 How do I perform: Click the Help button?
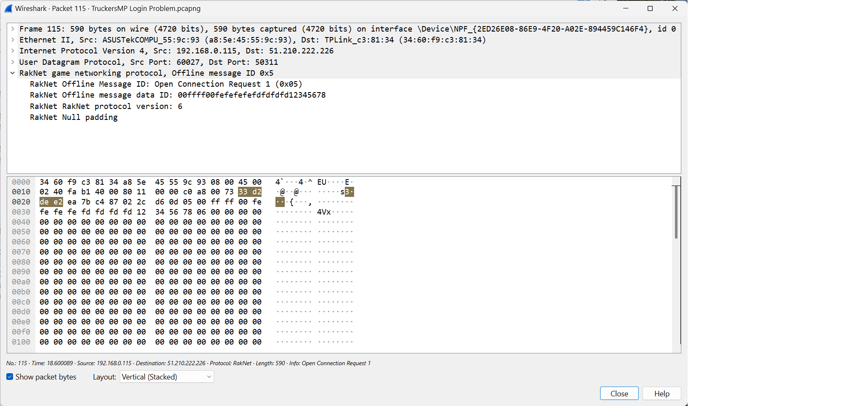tap(662, 393)
